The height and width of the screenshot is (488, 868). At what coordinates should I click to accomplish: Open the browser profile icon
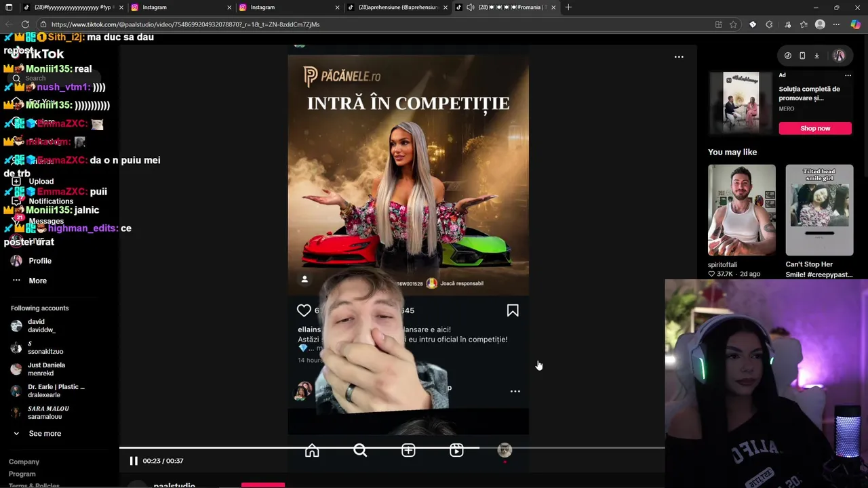[x=820, y=24]
